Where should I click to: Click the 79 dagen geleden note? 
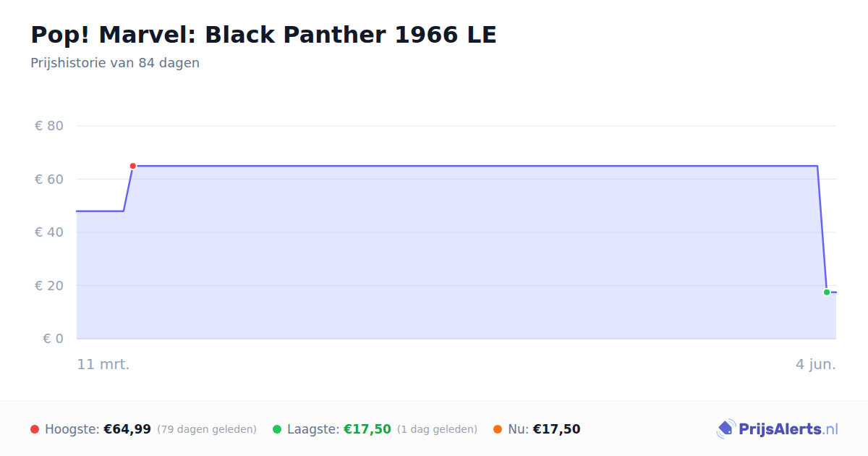[x=207, y=429]
